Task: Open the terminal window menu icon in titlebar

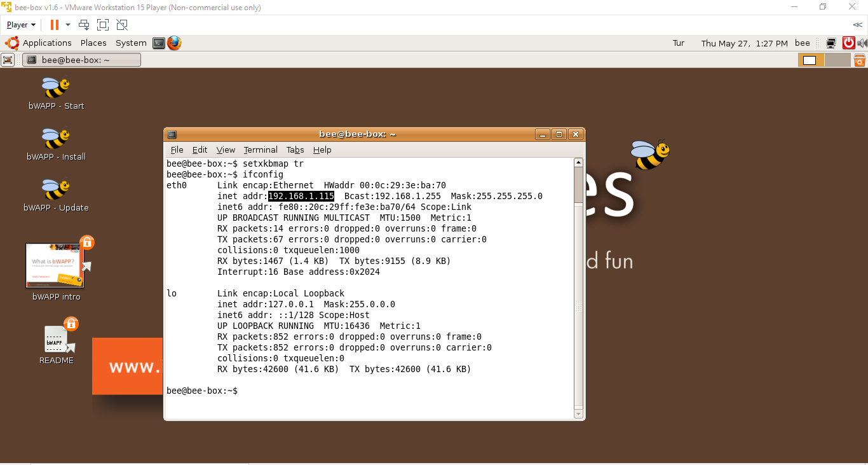Action: click(172, 134)
